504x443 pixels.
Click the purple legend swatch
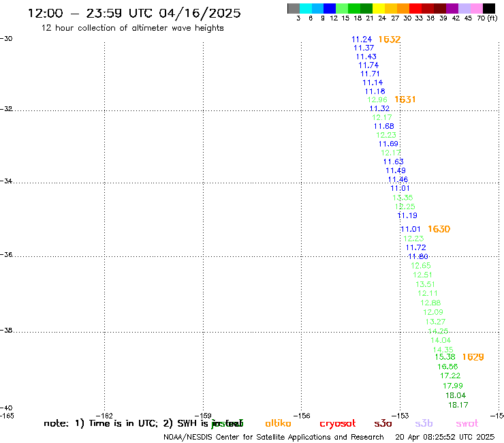(x=452, y=8)
